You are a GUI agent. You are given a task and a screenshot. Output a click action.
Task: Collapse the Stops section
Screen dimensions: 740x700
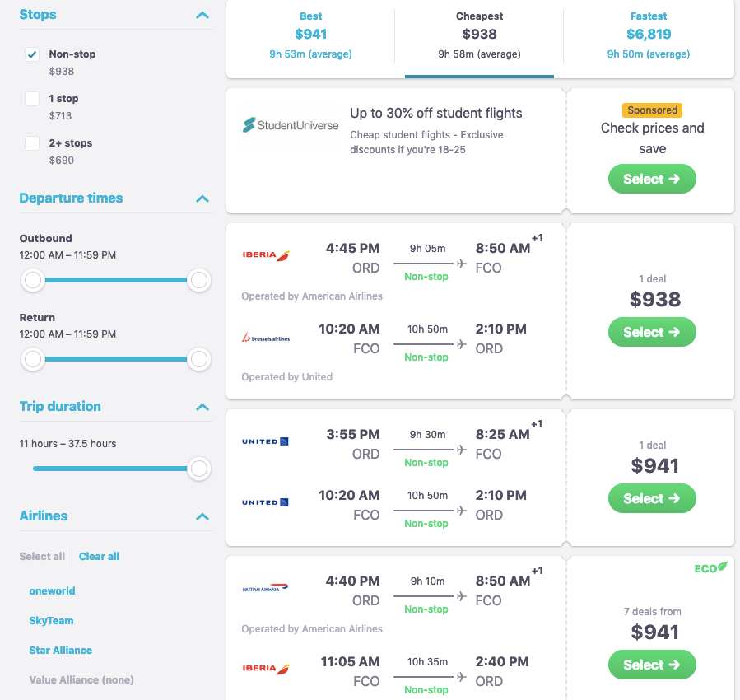[202, 14]
